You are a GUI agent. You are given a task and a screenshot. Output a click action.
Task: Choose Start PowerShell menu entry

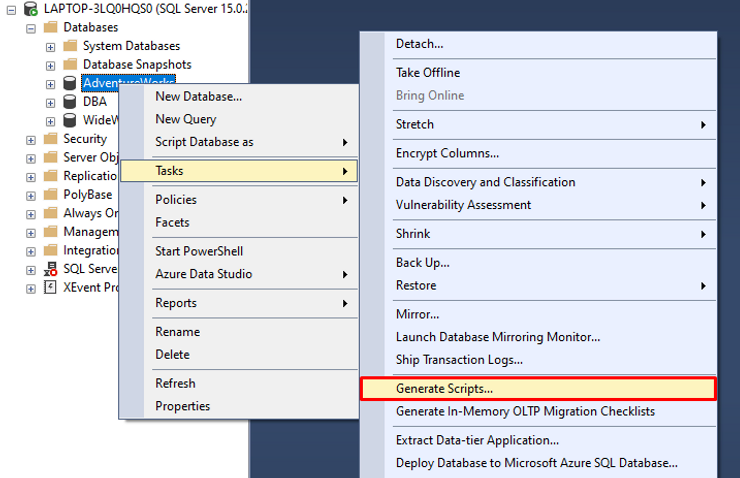point(239,251)
